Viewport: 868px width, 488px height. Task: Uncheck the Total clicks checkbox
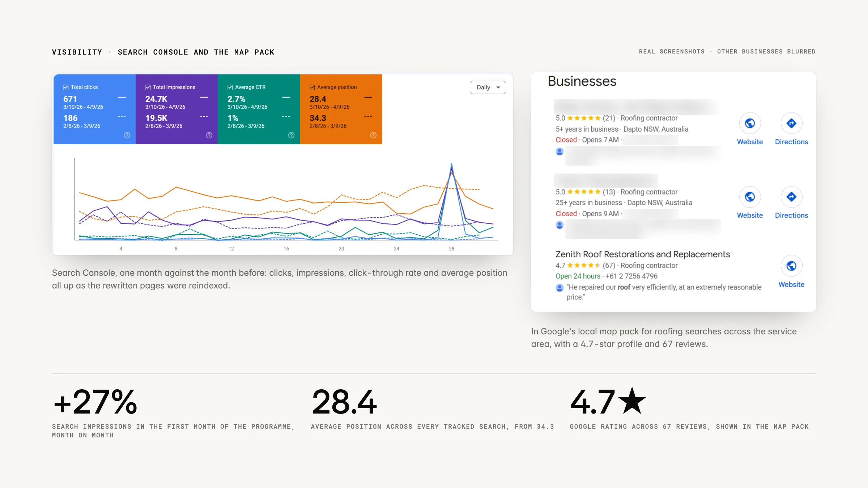click(x=66, y=87)
